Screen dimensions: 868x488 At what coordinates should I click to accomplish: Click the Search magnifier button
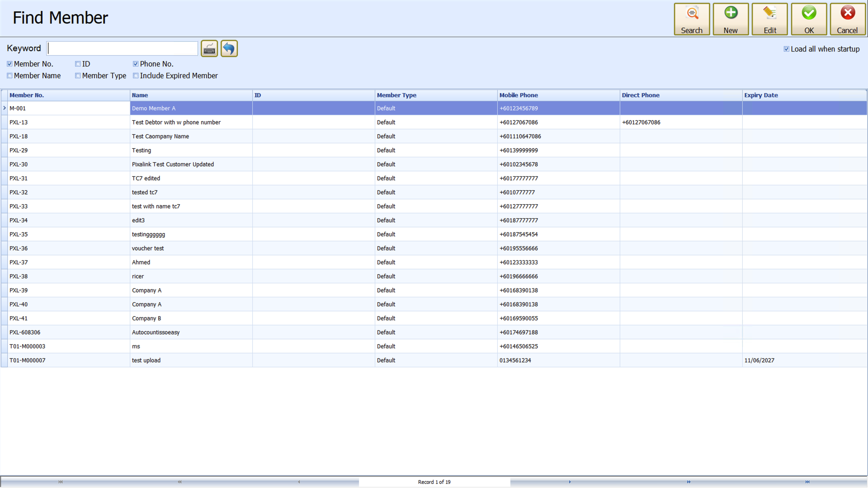click(x=692, y=19)
